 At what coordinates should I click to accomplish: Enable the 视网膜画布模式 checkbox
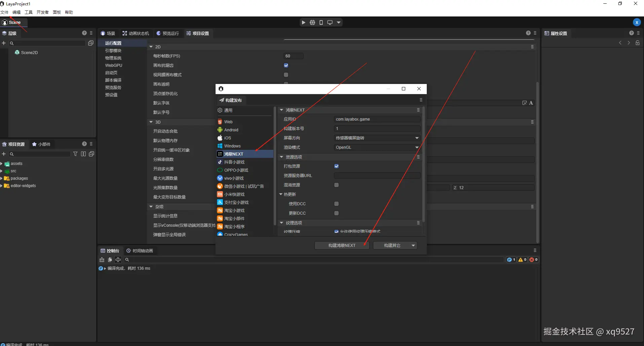point(286,75)
